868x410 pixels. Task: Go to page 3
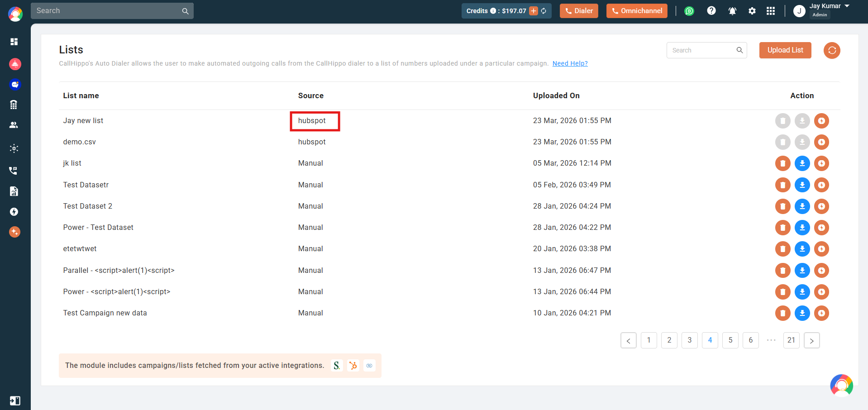click(x=690, y=340)
